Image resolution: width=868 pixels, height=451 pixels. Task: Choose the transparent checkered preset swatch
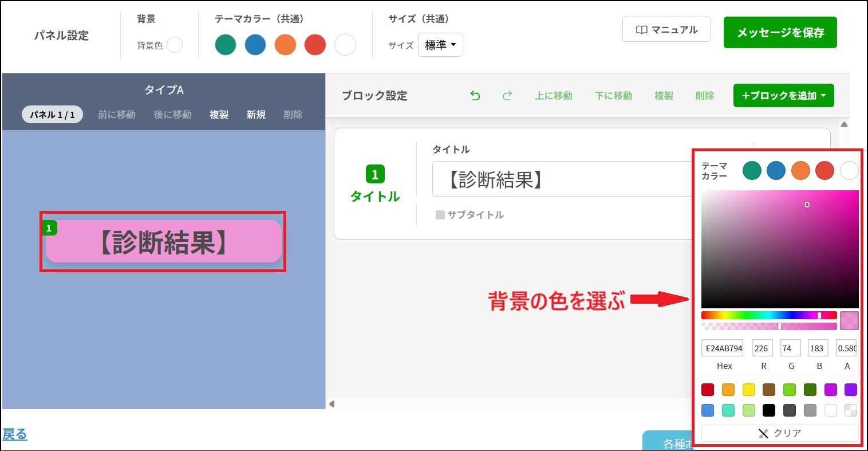click(851, 410)
